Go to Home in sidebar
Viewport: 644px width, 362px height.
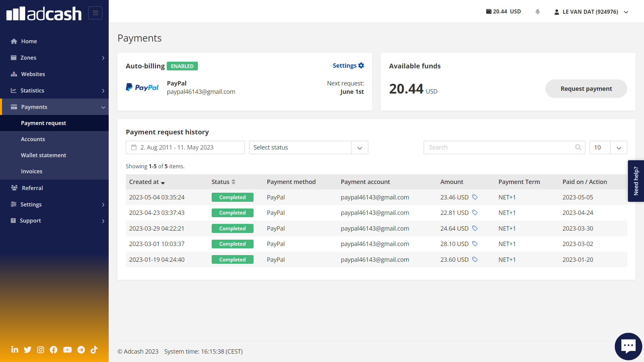click(x=54, y=41)
